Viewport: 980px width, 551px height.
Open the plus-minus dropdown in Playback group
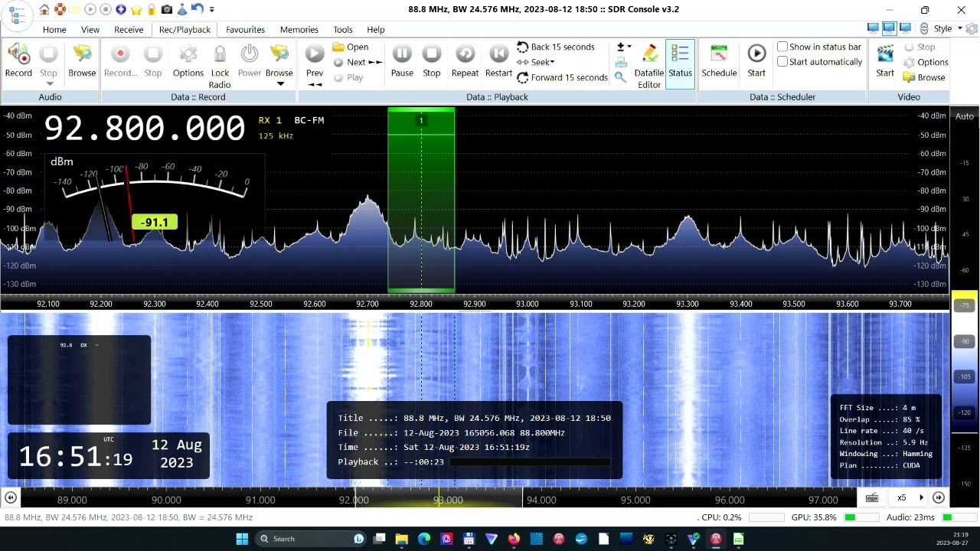(624, 47)
